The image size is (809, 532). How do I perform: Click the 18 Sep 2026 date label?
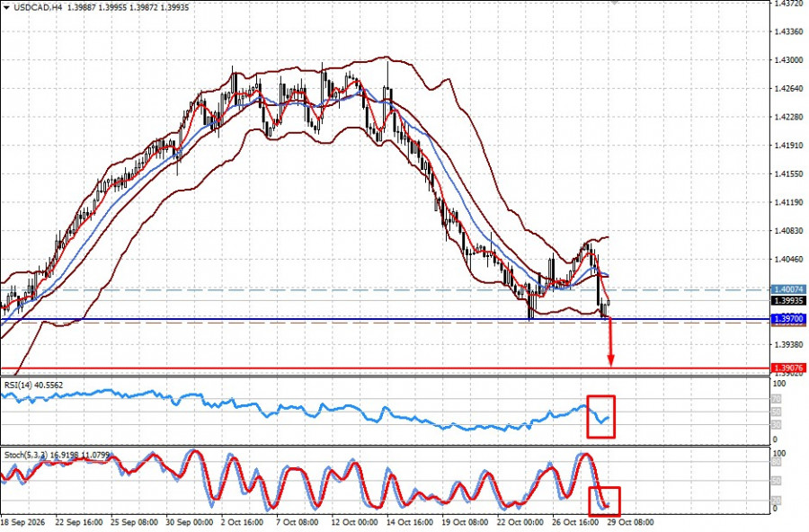point(22,522)
